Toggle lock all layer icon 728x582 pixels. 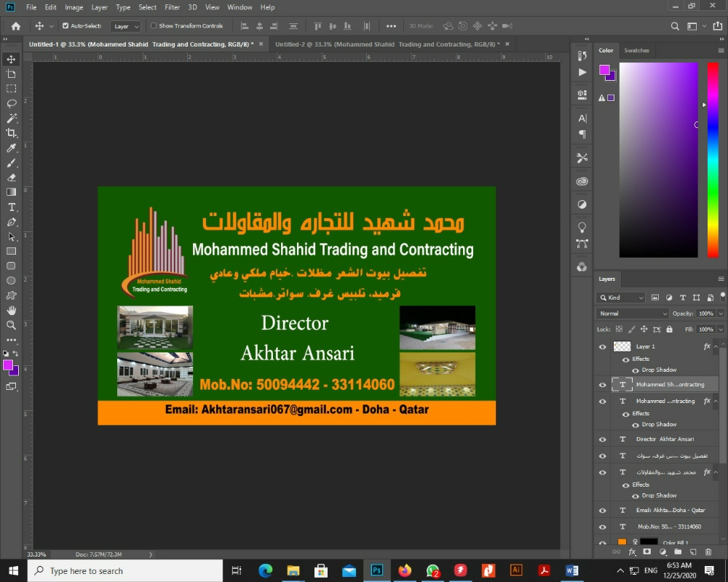669,329
